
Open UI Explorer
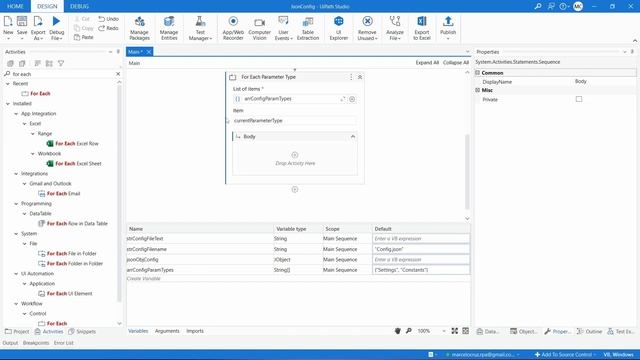tap(338, 28)
